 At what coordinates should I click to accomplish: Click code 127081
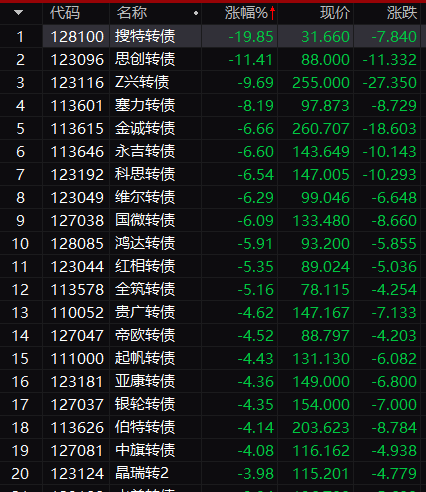pyautogui.click(x=76, y=451)
